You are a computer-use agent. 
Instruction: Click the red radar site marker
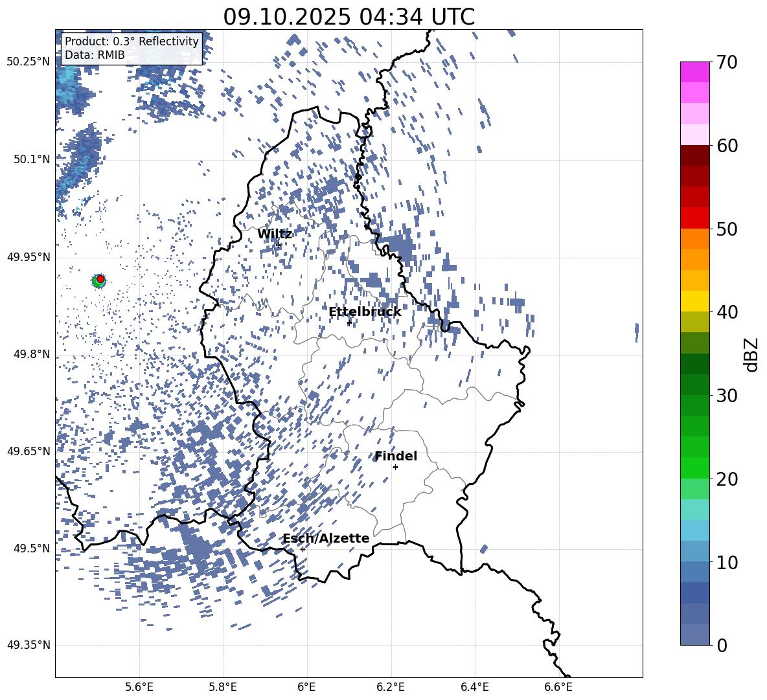[100, 279]
